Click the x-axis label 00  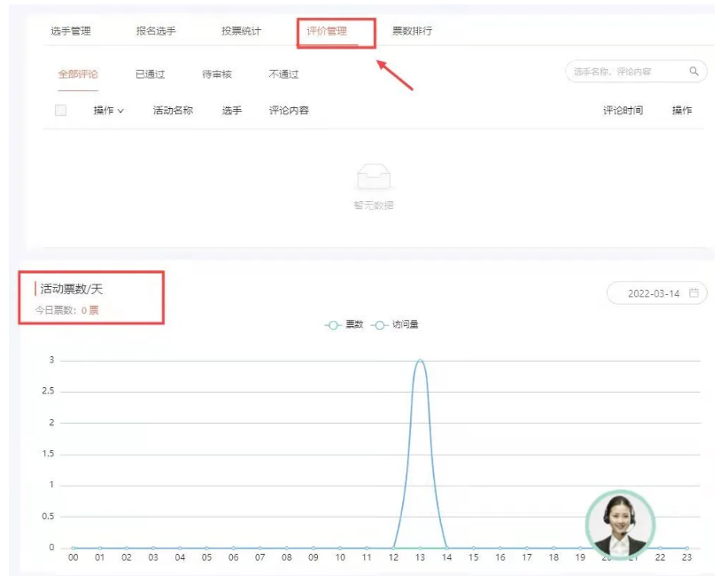click(74, 557)
